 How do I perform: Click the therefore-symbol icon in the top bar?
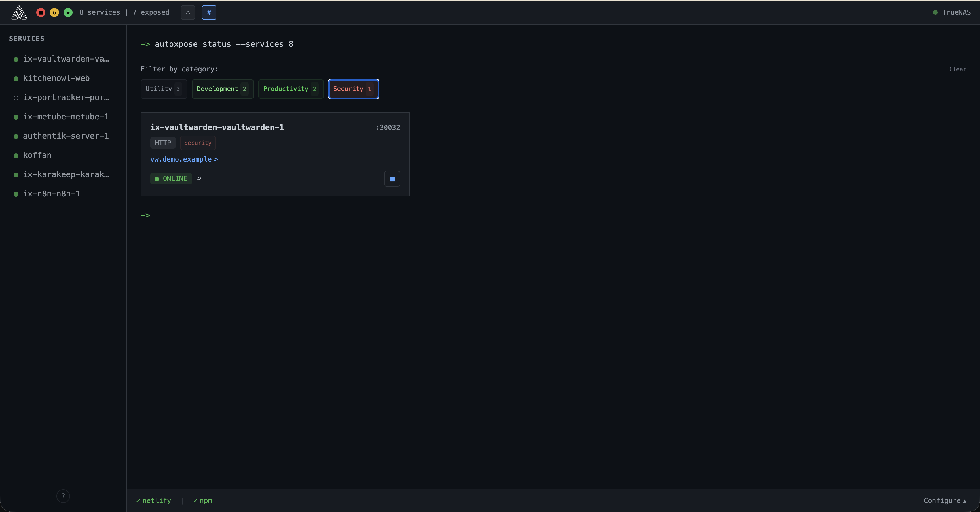point(188,12)
